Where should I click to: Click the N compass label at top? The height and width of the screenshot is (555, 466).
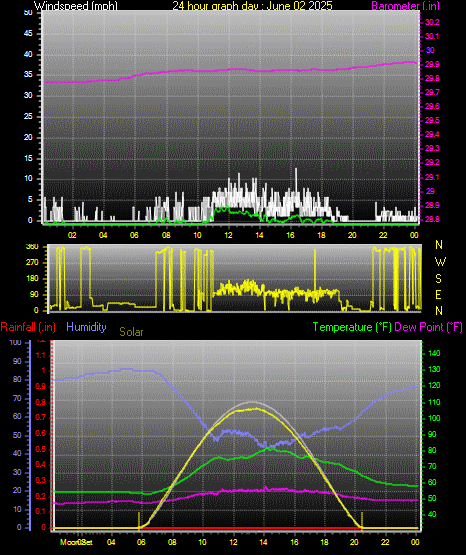point(439,245)
